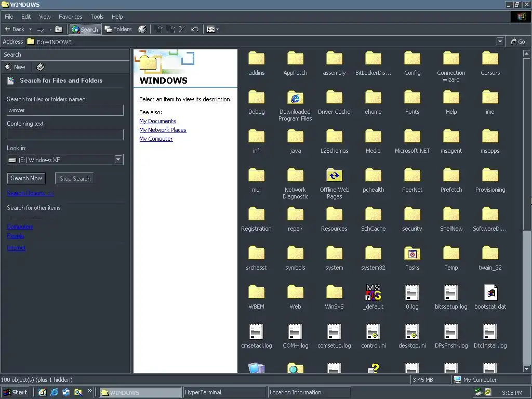Open the Help menu

117,17
